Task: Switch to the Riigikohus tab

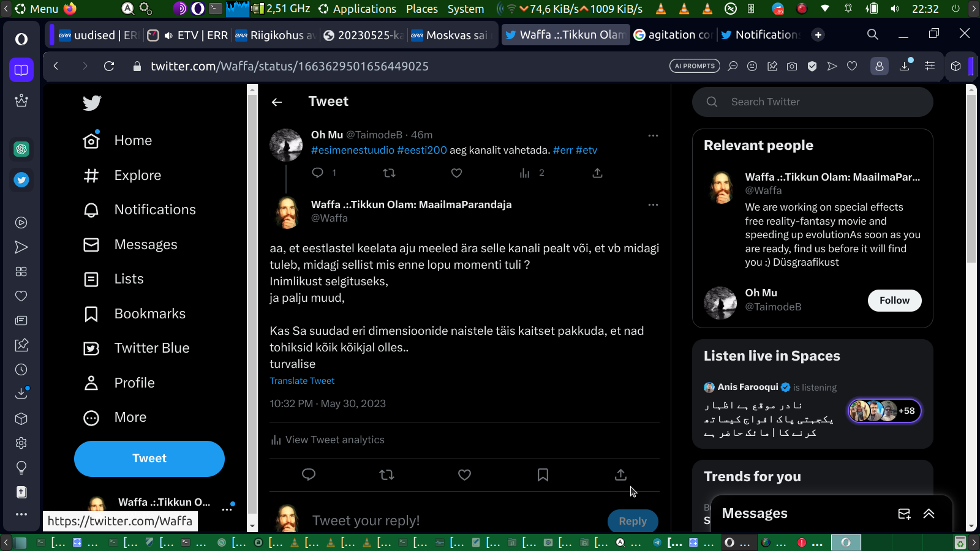Action: tap(276, 35)
